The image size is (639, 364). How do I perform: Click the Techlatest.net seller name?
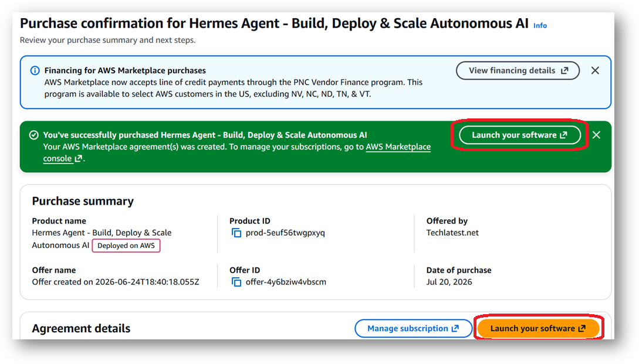tap(452, 233)
